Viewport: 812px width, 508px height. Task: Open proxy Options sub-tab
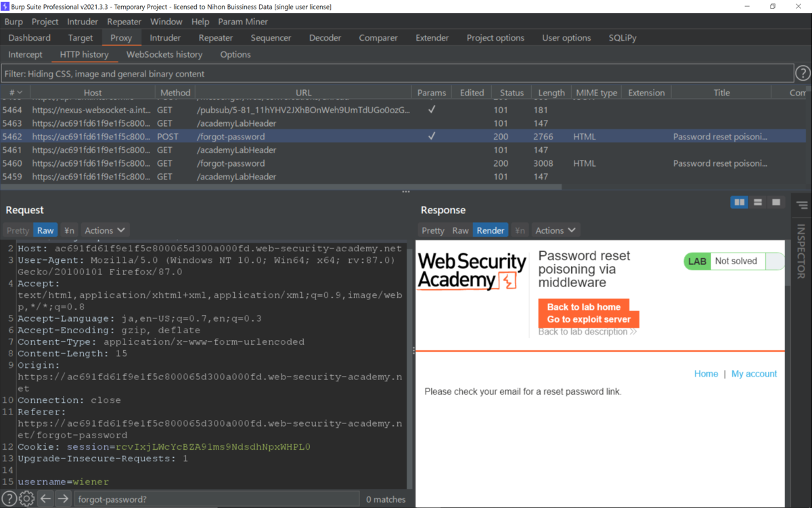pos(235,54)
